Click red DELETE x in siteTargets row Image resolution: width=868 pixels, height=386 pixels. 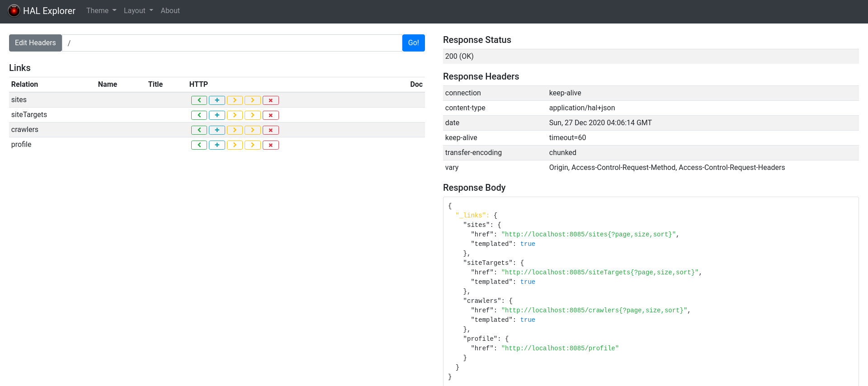point(270,115)
